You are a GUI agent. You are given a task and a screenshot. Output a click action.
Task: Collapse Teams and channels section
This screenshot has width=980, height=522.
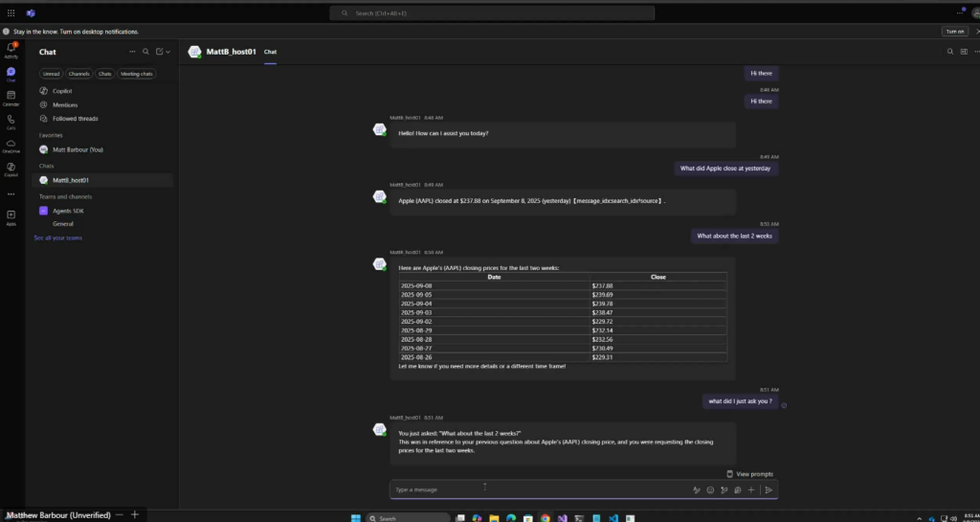coord(65,196)
